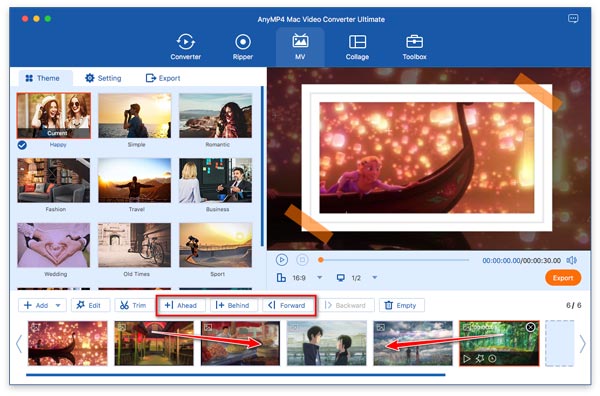This screenshot has width=600, height=396.
Task: Open the Ripper module
Action: 243,47
